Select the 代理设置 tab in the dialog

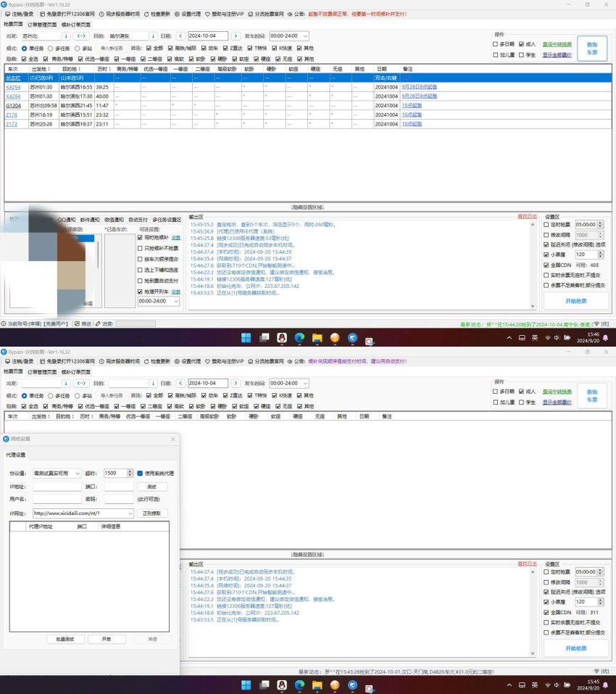coord(16,455)
